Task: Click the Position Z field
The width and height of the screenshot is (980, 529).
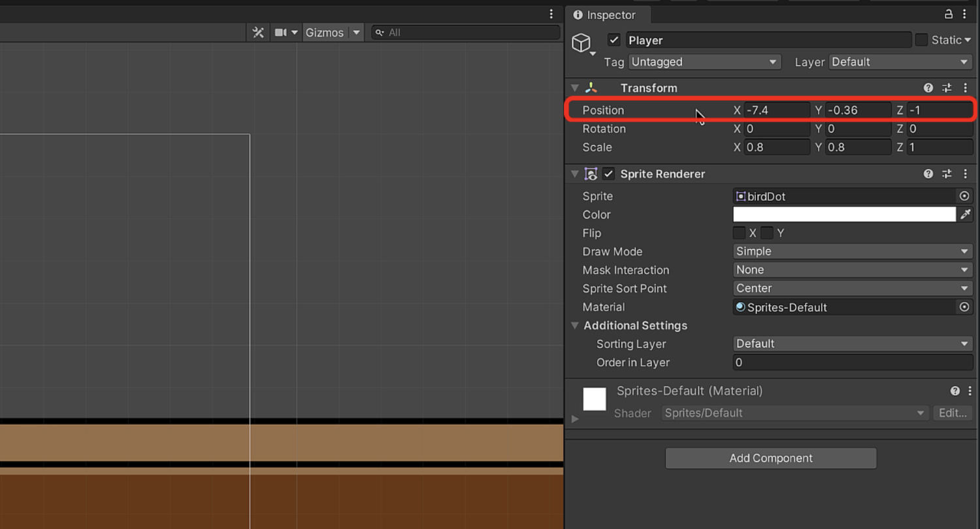Action: coord(939,111)
